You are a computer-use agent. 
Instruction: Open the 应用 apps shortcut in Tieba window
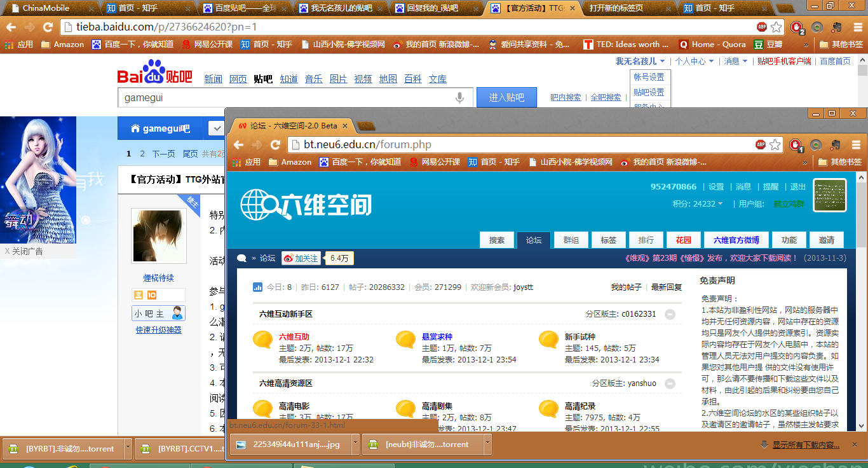18,45
